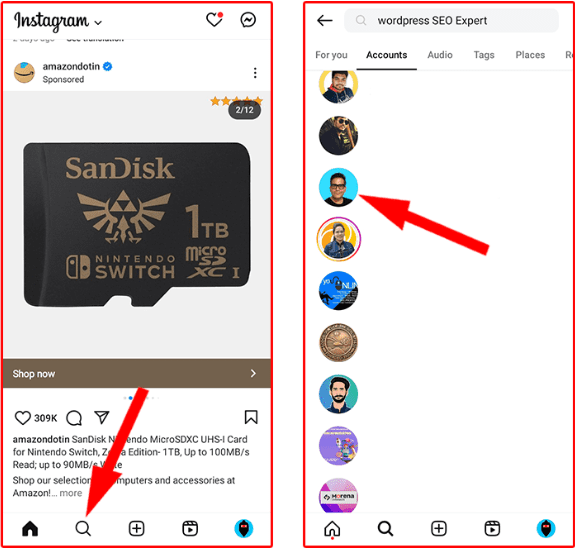Tap the search magnifier in left bottom bar

pos(83,529)
